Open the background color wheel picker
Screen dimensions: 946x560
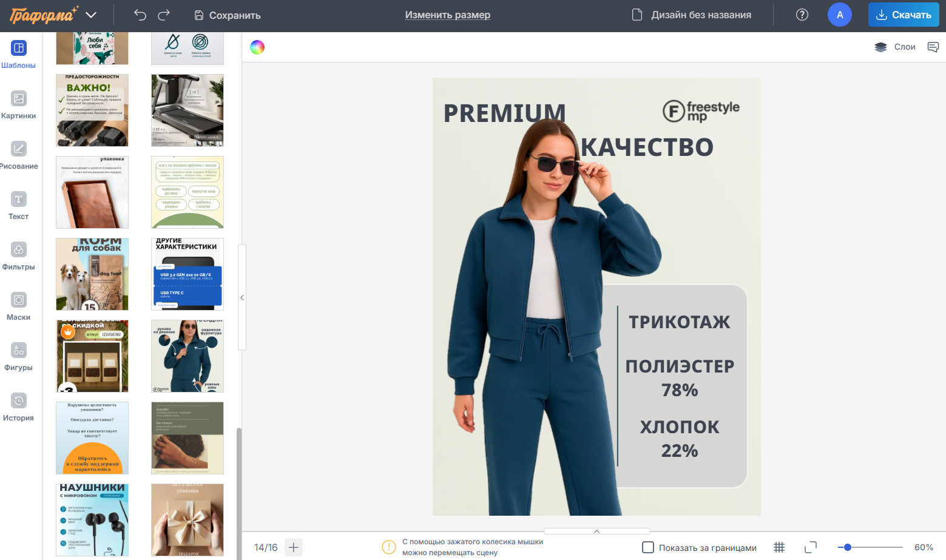(x=257, y=47)
